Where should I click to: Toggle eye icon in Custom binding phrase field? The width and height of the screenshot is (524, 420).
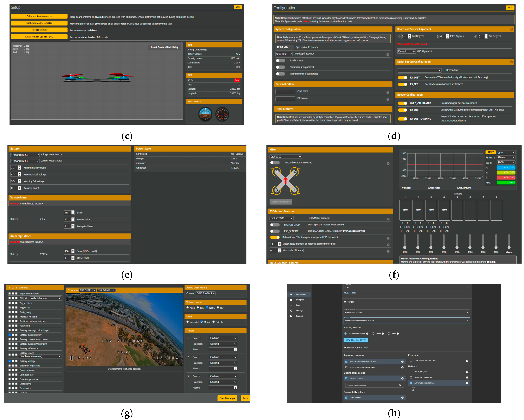(400, 385)
